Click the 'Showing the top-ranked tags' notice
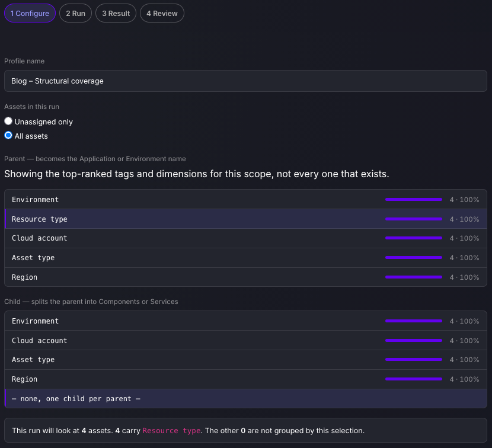The width and height of the screenshot is (492, 448). (x=196, y=174)
